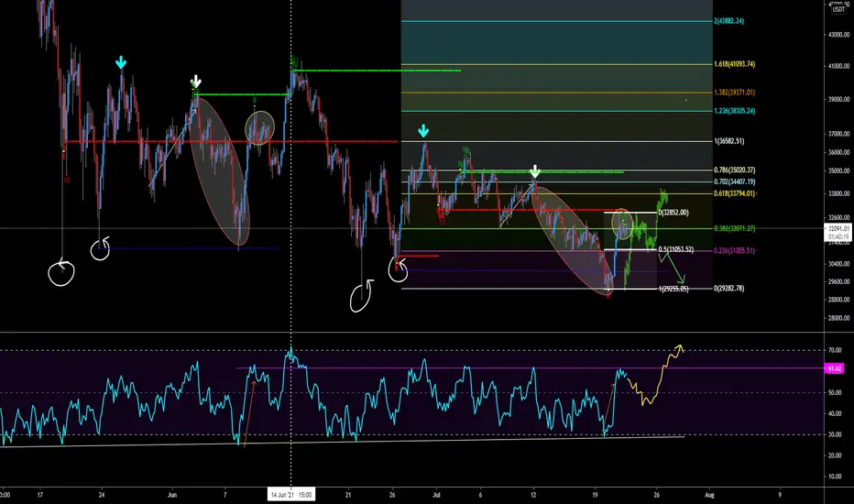Click the 50.00 level on the RSI scale
The width and height of the screenshot is (854, 504).
[x=835, y=393]
